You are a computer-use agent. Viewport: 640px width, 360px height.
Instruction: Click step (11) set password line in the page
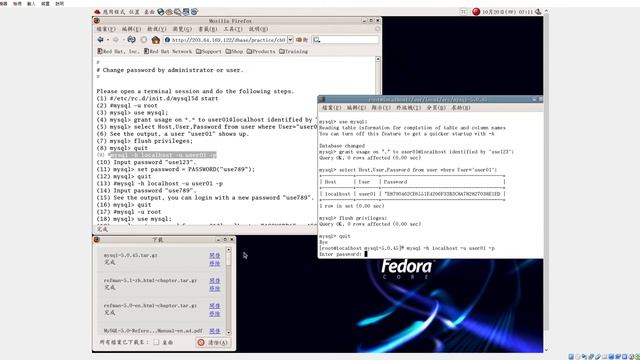(176, 169)
